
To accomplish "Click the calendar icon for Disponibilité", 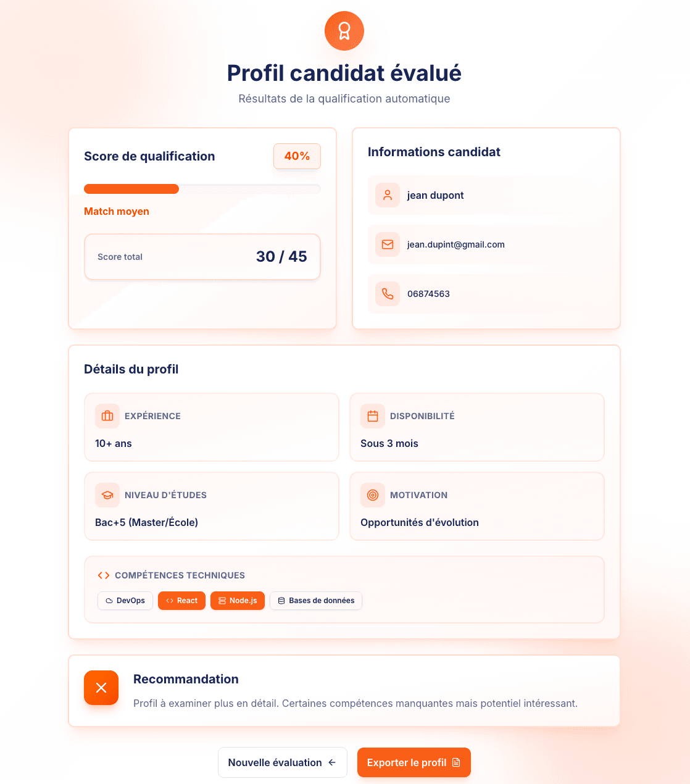I will click(x=372, y=415).
